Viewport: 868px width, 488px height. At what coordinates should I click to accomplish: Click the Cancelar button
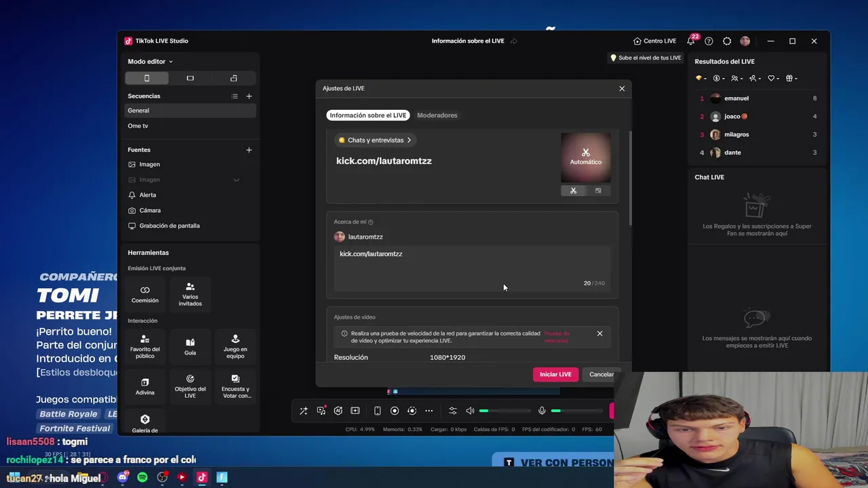[601, 374]
